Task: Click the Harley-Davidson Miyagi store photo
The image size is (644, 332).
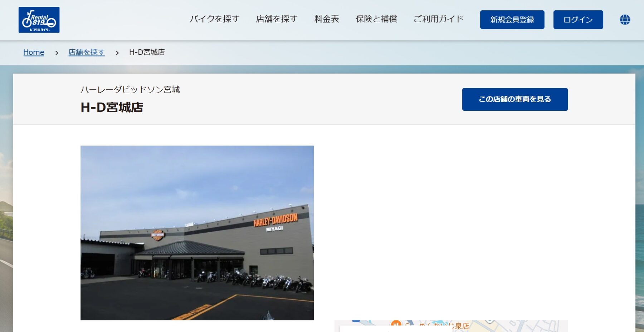Action: 197,233
